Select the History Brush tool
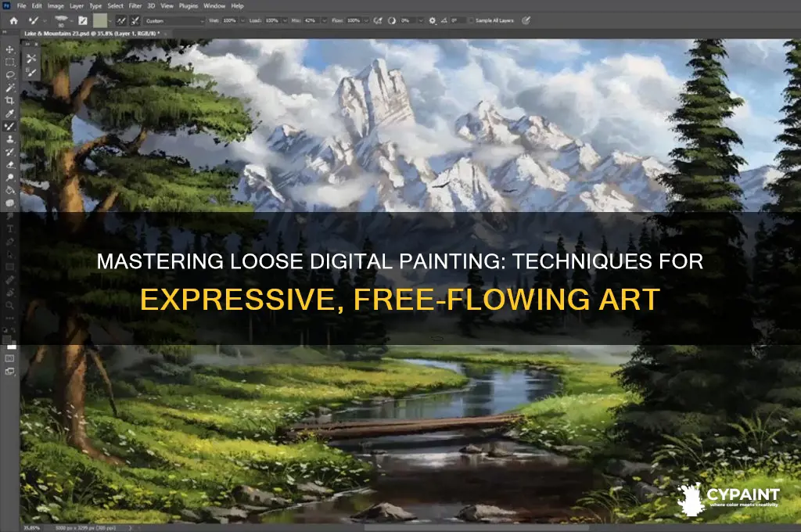Image resolution: width=801 pixels, height=532 pixels. [9, 152]
